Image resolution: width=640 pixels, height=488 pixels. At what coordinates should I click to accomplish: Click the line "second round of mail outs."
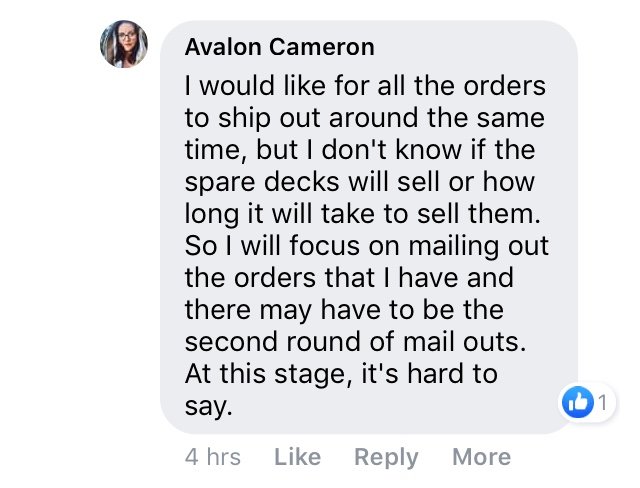tap(353, 342)
